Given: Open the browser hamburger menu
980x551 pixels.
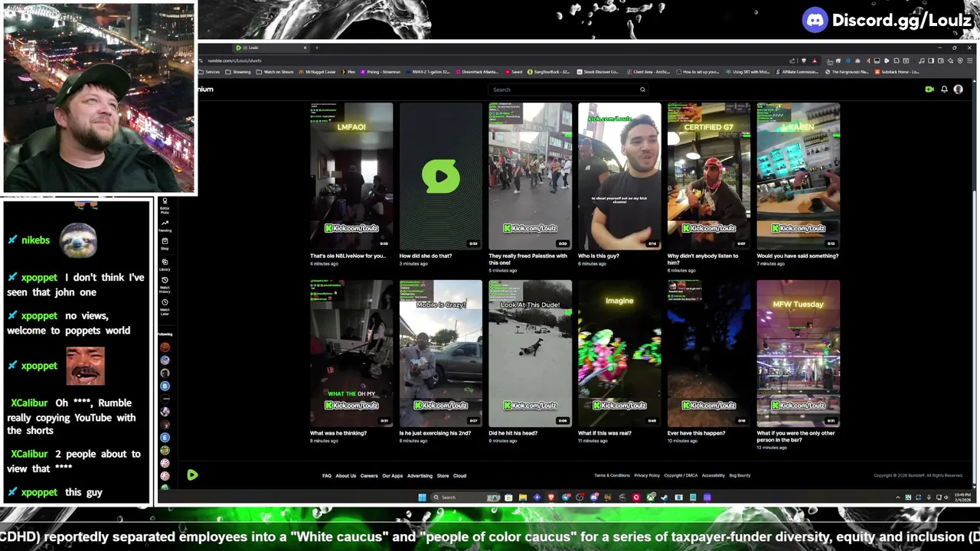Looking at the screenshot, I should pyautogui.click(x=970, y=60).
